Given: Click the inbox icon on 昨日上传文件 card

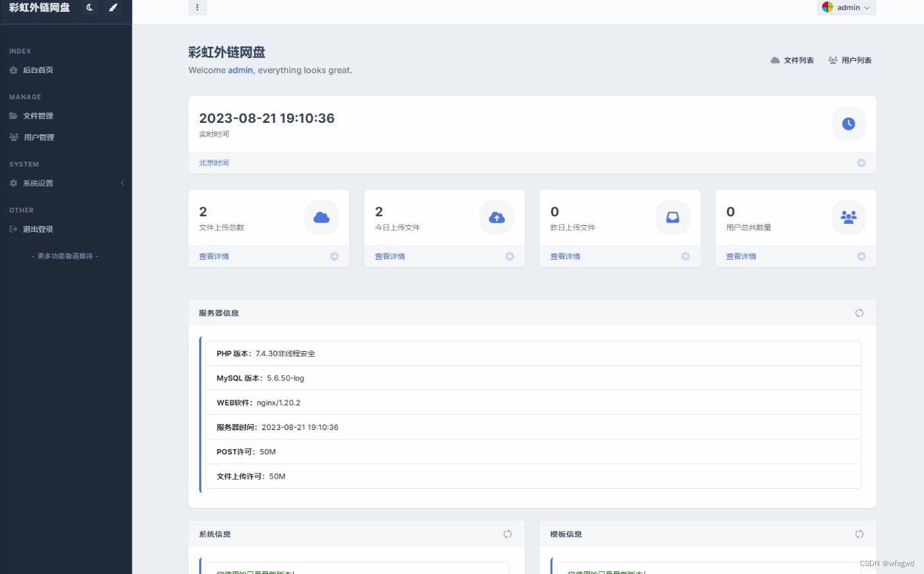Looking at the screenshot, I should 673,217.
